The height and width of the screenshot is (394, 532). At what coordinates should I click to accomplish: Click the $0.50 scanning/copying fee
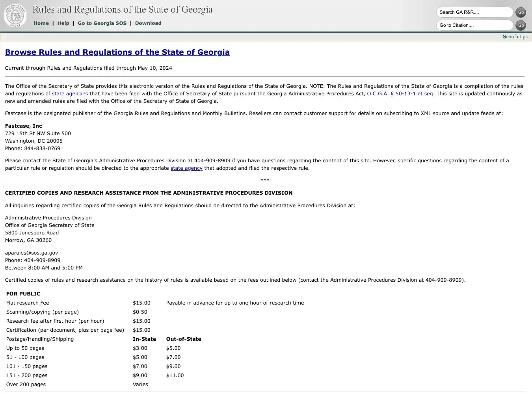click(140, 312)
